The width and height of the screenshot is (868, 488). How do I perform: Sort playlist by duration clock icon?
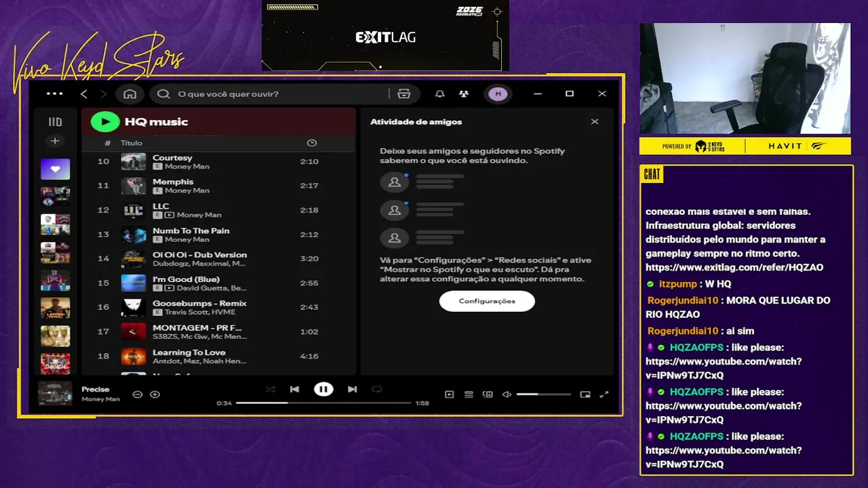click(312, 143)
